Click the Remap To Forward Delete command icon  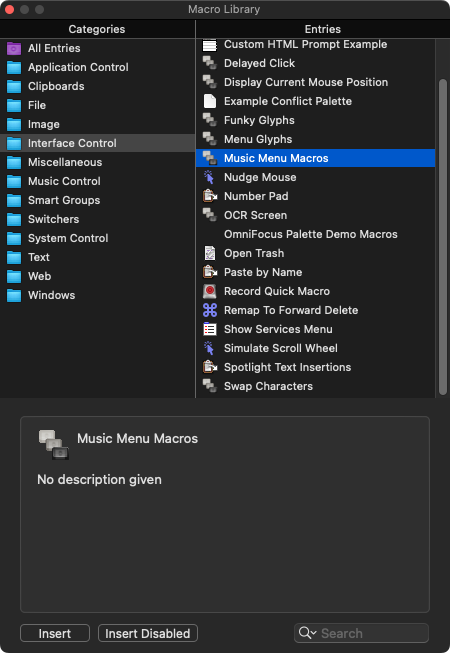[209, 310]
